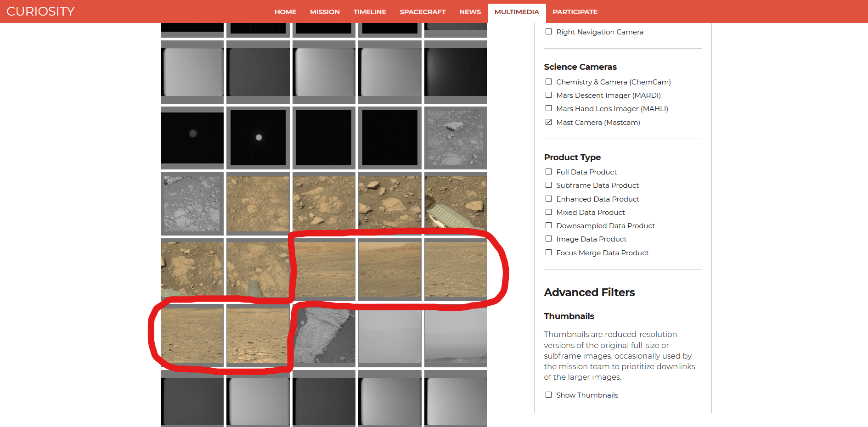
Task: Go to the CURIOSITY home via the logo
Action: tap(40, 11)
